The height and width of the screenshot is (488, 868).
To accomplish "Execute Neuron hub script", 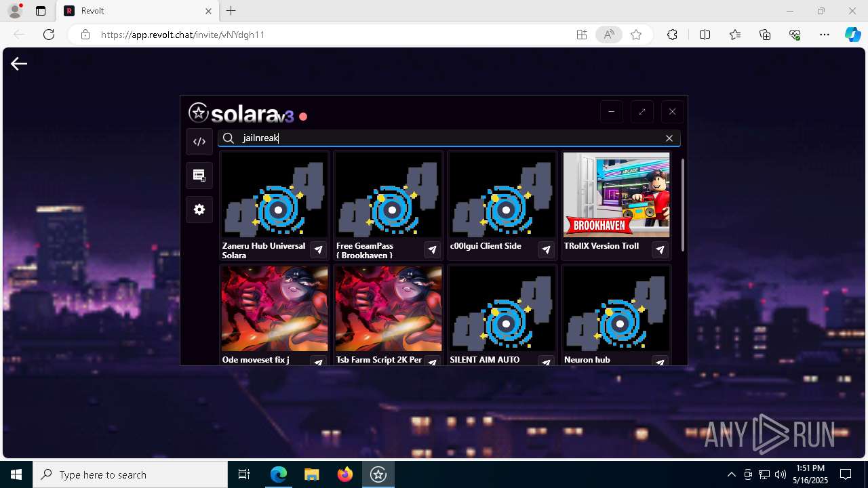I will coord(660,362).
